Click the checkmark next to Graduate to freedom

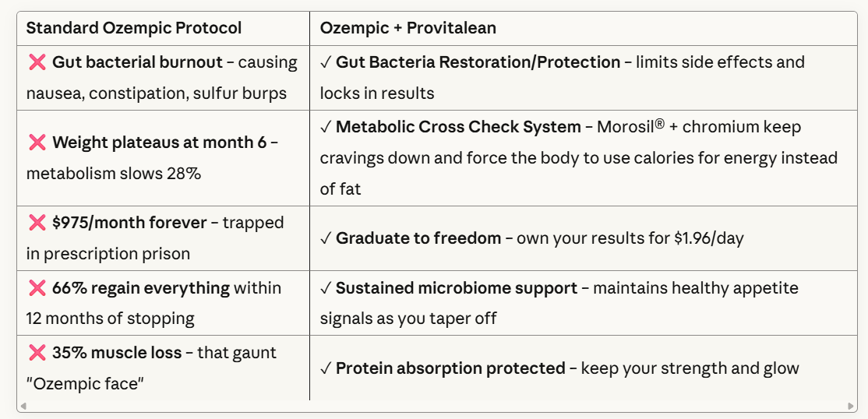tap(325, 238)
